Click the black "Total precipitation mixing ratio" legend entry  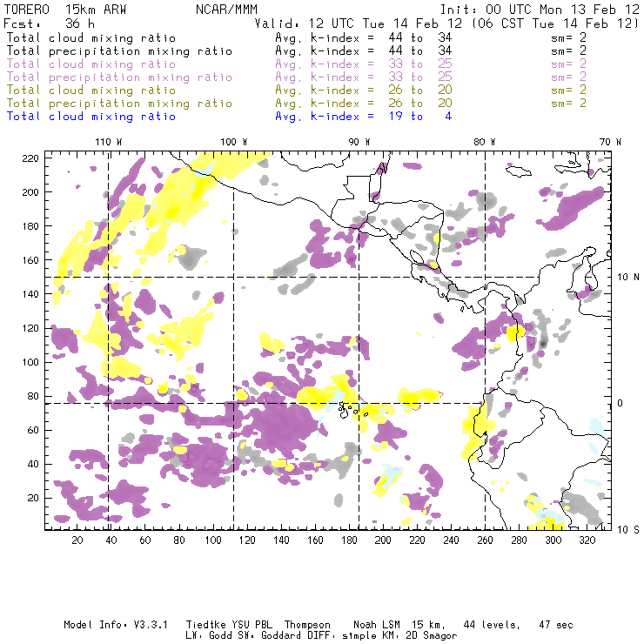pyautogui.click(x=119, y=51)
